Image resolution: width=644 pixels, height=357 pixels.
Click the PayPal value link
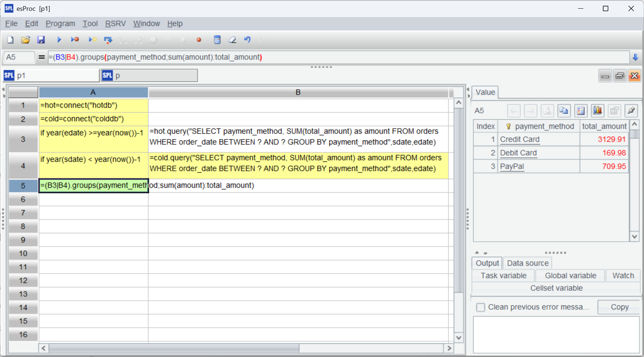click(x=512, y=166)
